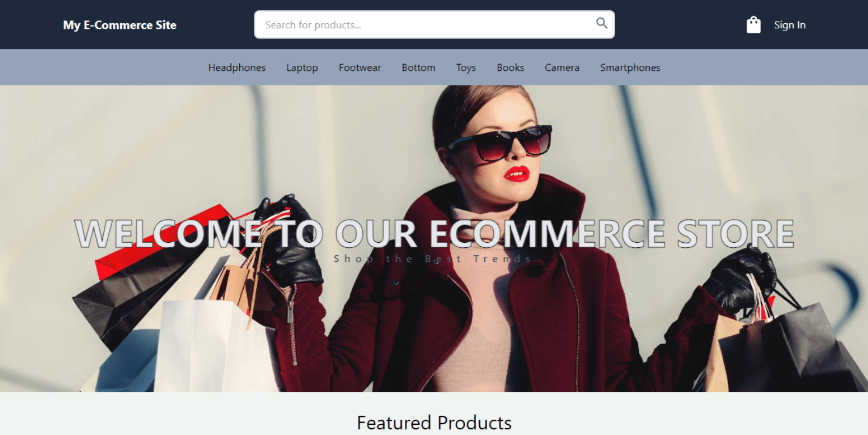Select the Smartphones category
The image size is (868, 435).
630,67
